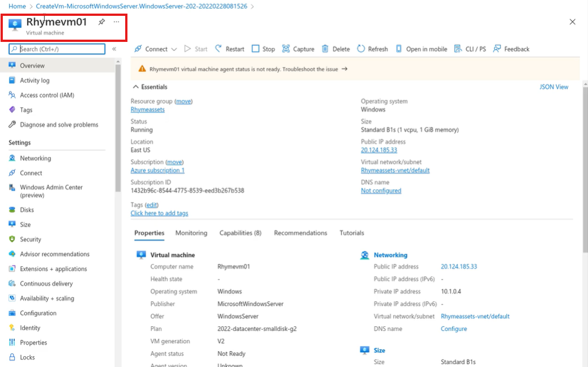This screenshot has height=367, width=588.
Task: Click the Disks icon in sidebar
Action: pyautogui.click(x=12, y=210)
